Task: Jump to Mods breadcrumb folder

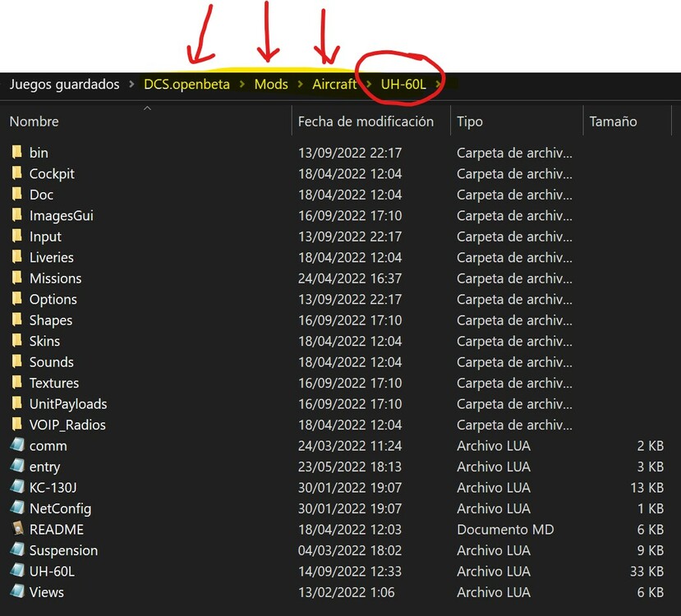Action: [271, 85]
